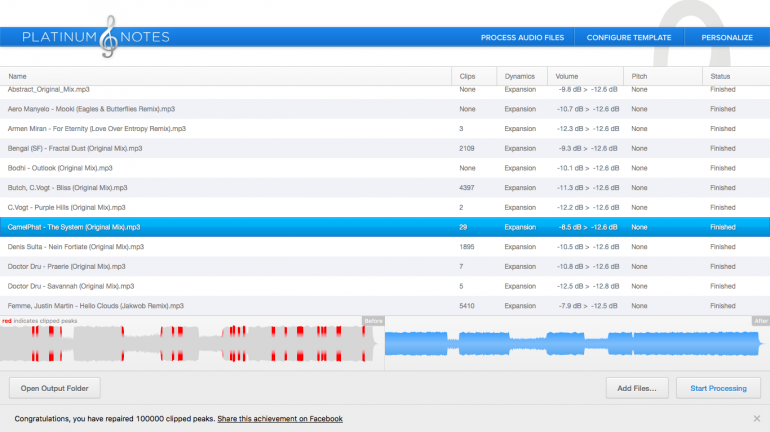Dismiss the congratulations notification bar
Screen dimensions: 770x432
[x=757, y=418]
